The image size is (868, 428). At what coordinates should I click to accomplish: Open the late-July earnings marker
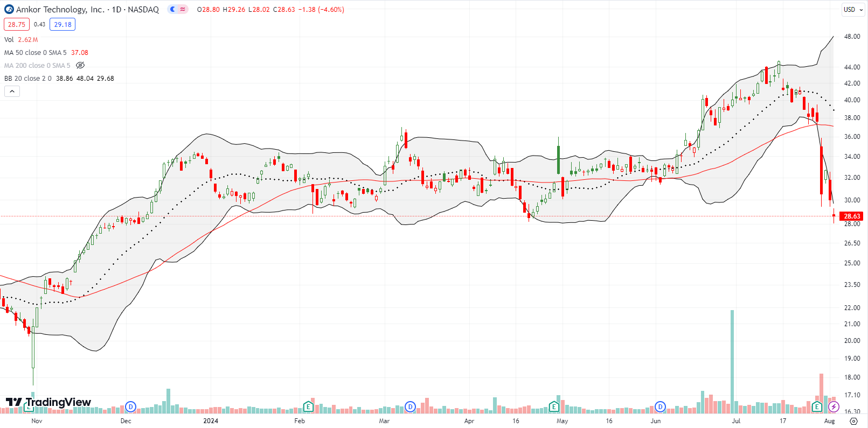tap(817, 406)
